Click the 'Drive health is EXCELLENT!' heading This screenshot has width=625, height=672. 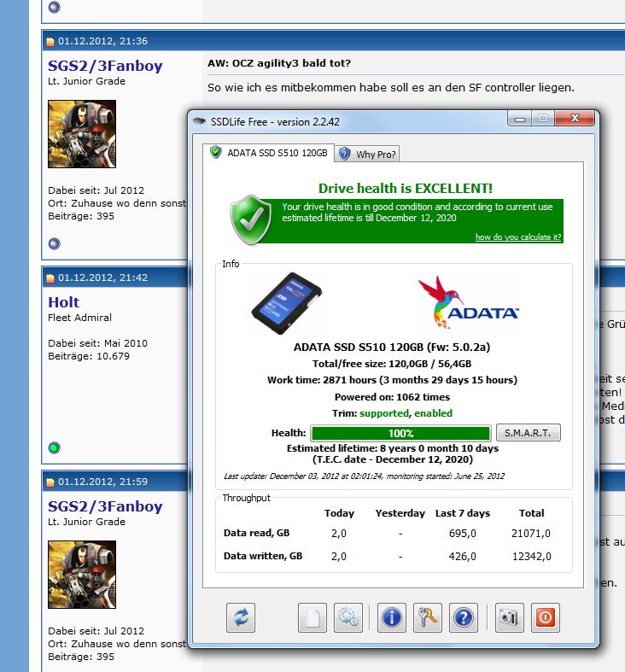point(406,188)
